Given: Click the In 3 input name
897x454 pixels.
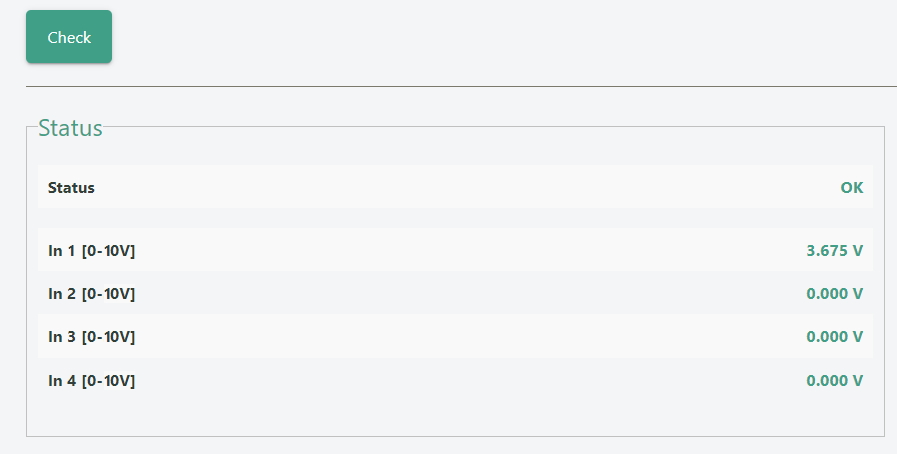Looking at the screenshot, I should pos(62,337).
